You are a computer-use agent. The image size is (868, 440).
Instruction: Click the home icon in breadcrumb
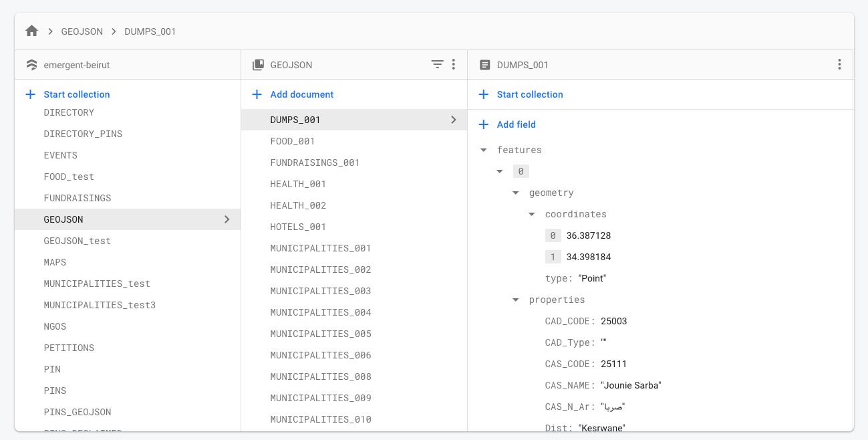31,31
